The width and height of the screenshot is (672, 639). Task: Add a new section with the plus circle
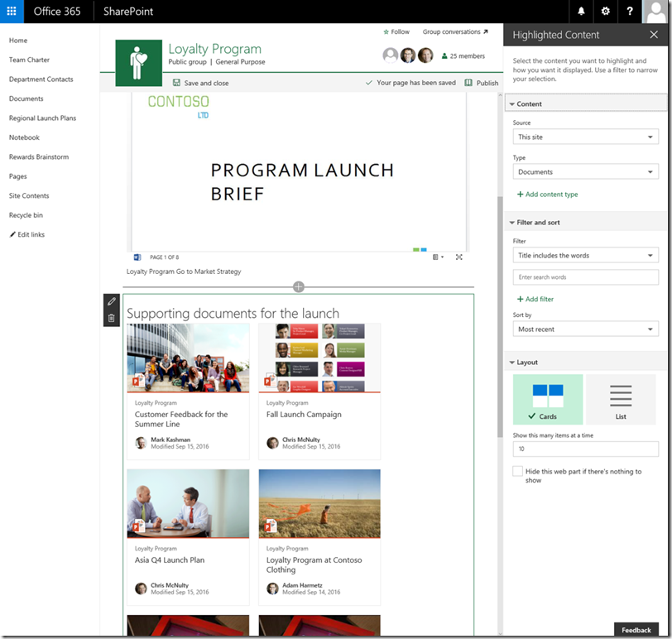(299, 286)
